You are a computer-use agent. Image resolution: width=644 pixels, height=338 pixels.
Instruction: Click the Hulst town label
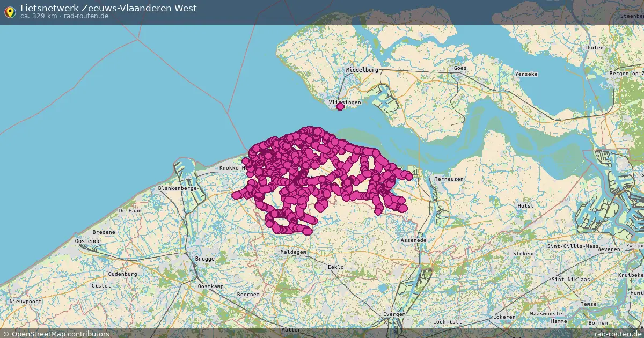click(x=525, y=206)
